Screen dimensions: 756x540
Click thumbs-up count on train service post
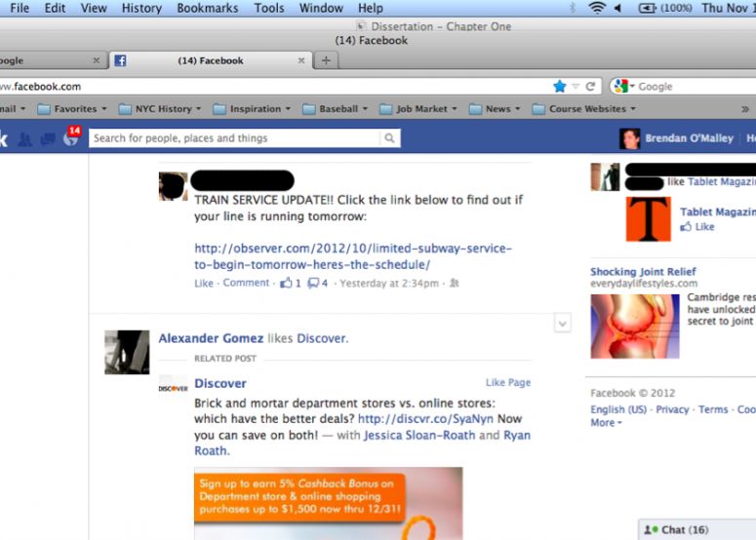[x=291, y=284]
